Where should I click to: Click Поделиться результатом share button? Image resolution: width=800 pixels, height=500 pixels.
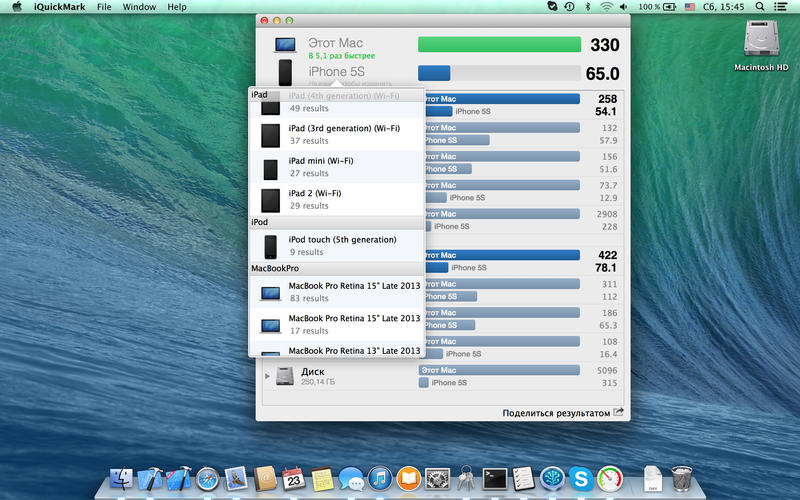click(x=562, y=413)
